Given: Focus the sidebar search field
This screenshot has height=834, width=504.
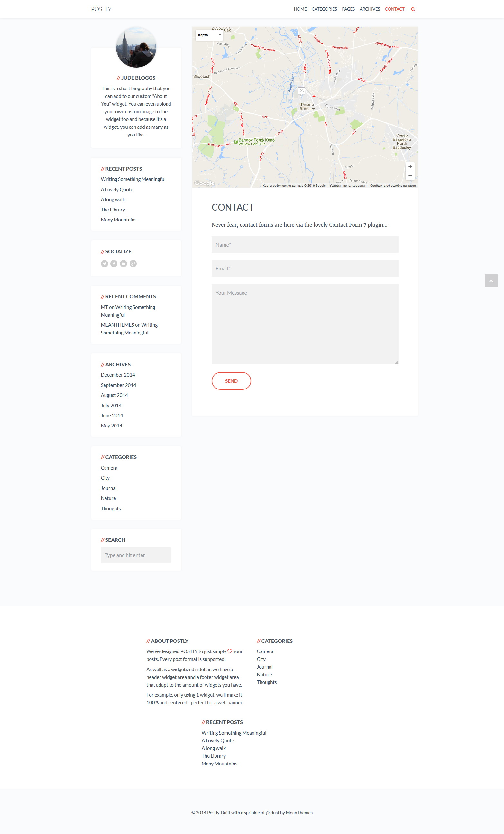Looking at the screenshot, I should (x=136, y=555).
